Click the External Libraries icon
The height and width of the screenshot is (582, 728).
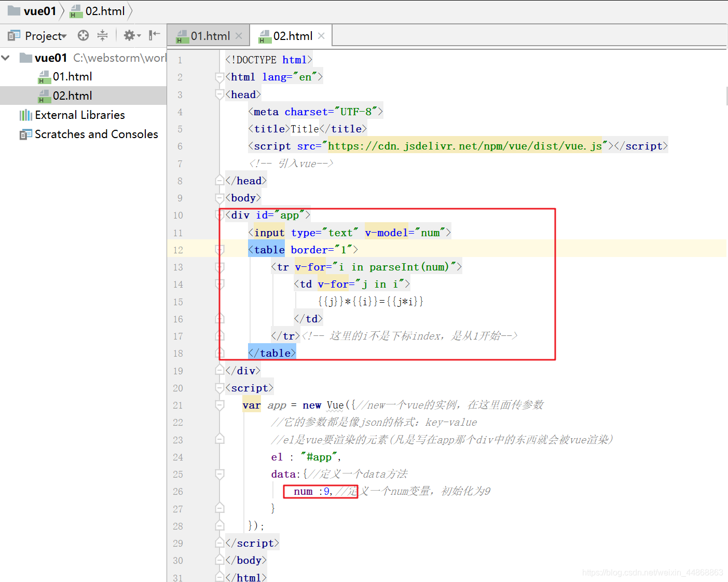pyautogui.click(x=26, y=115)
